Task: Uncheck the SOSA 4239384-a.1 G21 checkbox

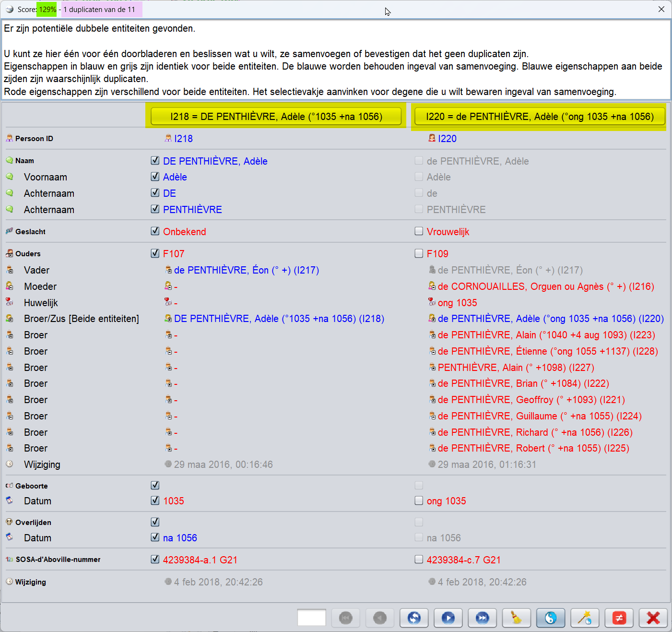Action: pyautogui.click(x=155, y=559)
